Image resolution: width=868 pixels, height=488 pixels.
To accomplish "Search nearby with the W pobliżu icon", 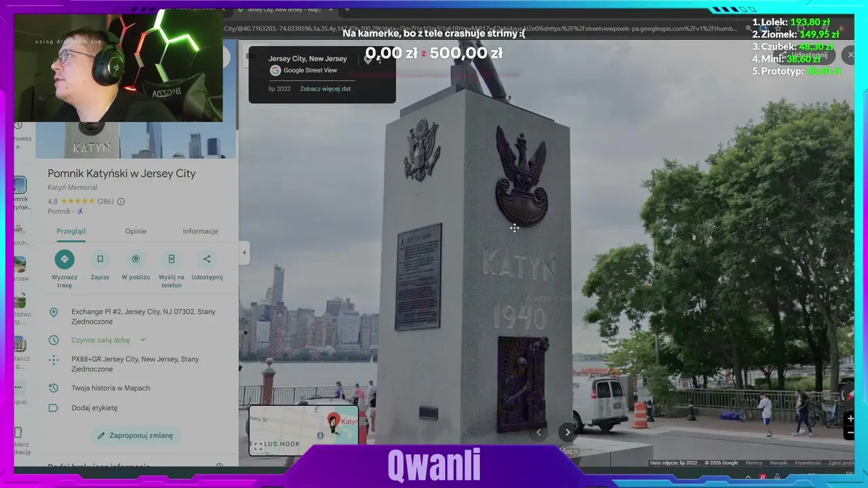I will 136,259.
